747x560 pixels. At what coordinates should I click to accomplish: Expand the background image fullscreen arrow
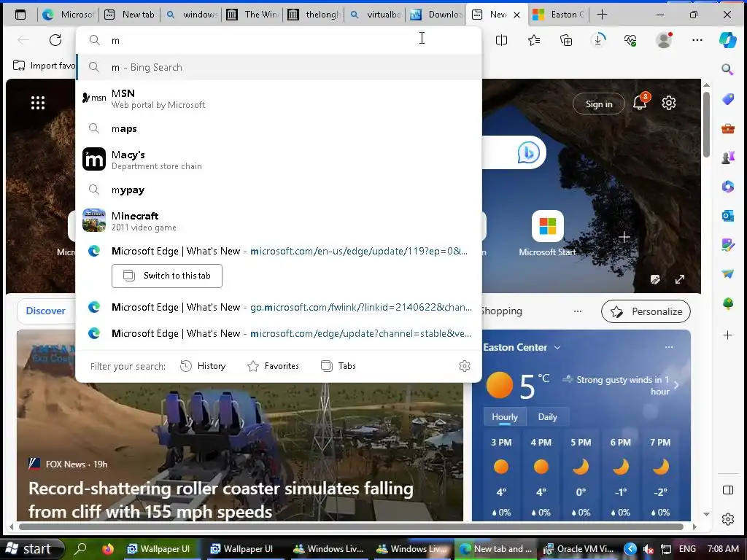point(680,279)
